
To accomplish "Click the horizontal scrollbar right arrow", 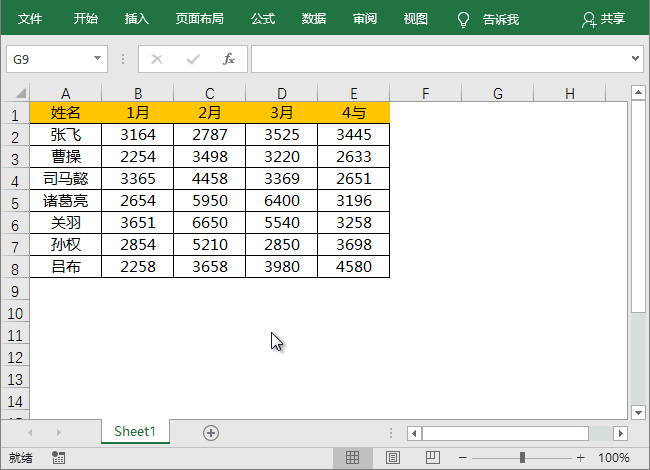I will [621, 434].
